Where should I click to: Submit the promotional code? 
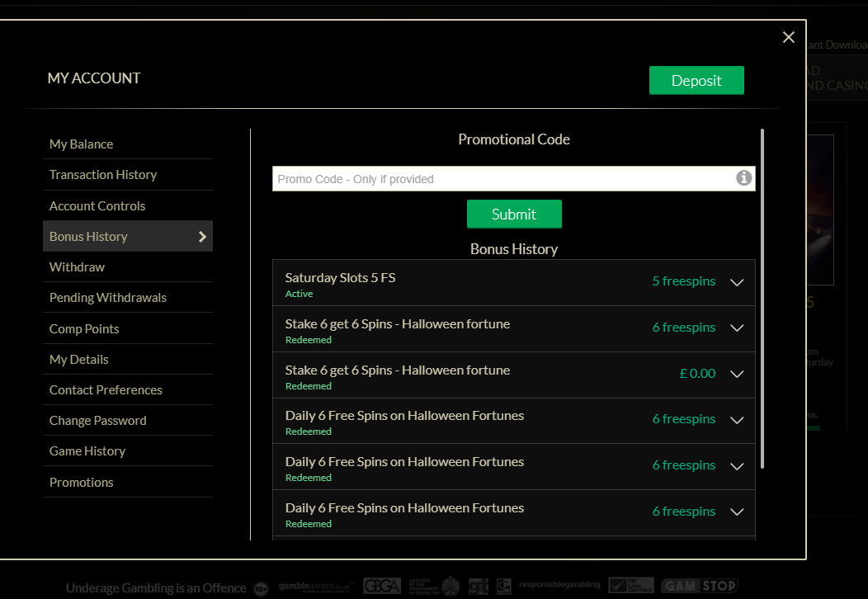(x=514, y=215)
